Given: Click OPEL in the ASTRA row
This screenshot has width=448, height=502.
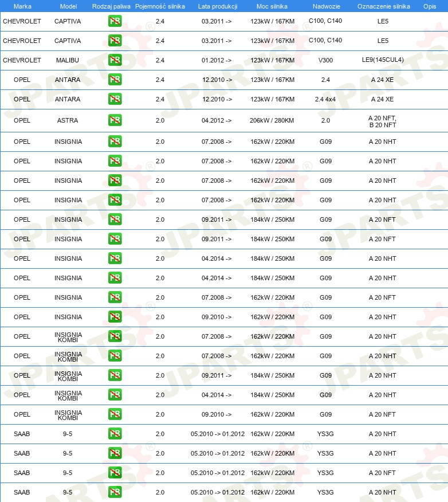Looking at the screenshot, I should coord(22,120).
